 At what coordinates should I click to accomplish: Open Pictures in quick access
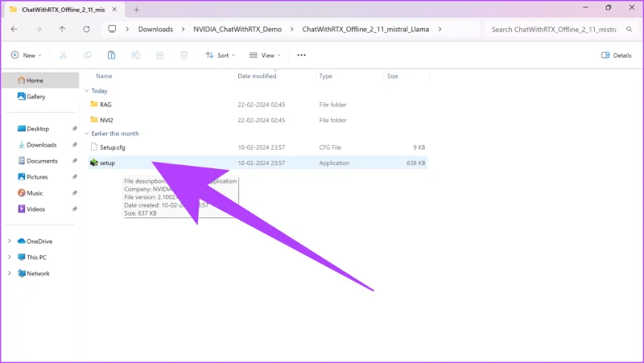pyautogui.click(x=32, y=176)
